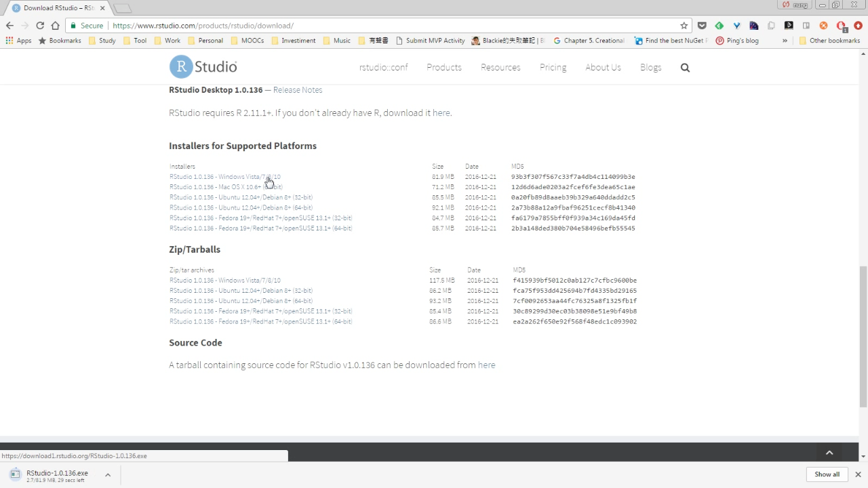The height and width of the screenshot is (488, 868).
Task: Click the page vertical scrollbar thumb
Action: [x=863, y=335]
